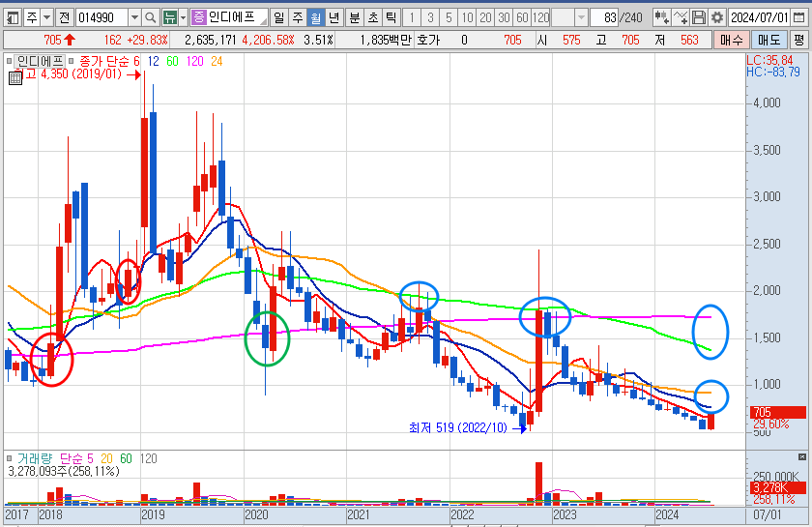Choose 30 interval button

504,18
